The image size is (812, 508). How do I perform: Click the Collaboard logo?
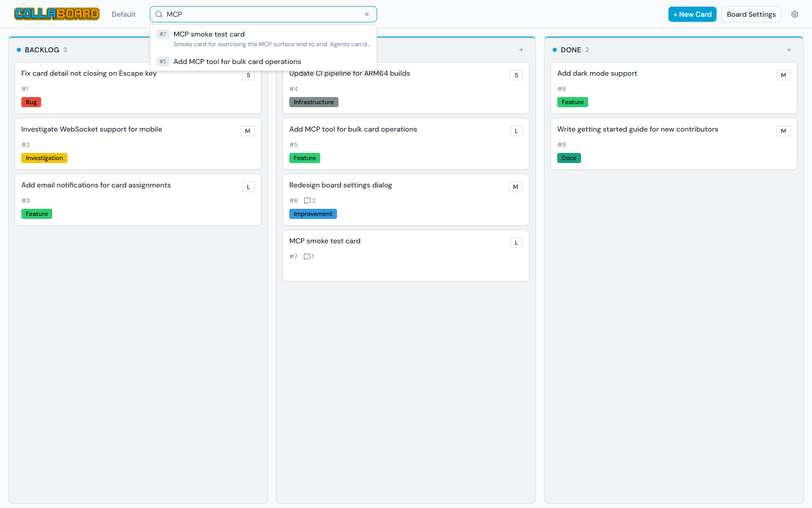(57, 14)
